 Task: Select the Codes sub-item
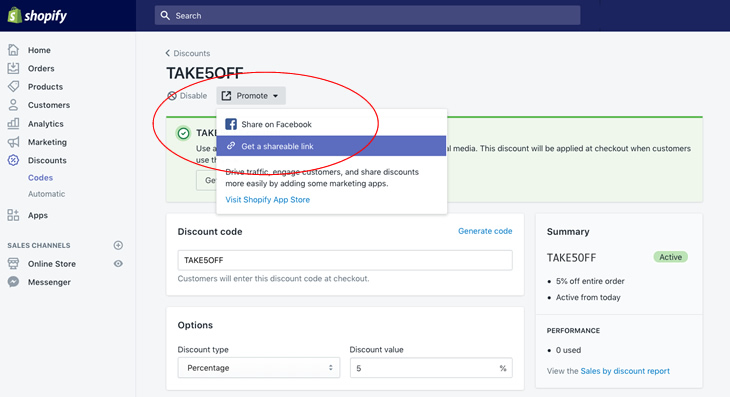(x=41, y=178)
